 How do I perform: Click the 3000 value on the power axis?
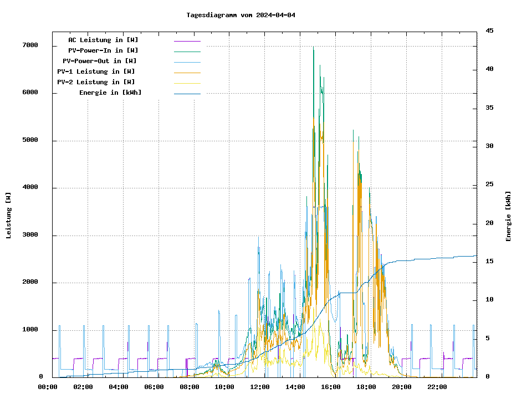click(x=30, y=235)
